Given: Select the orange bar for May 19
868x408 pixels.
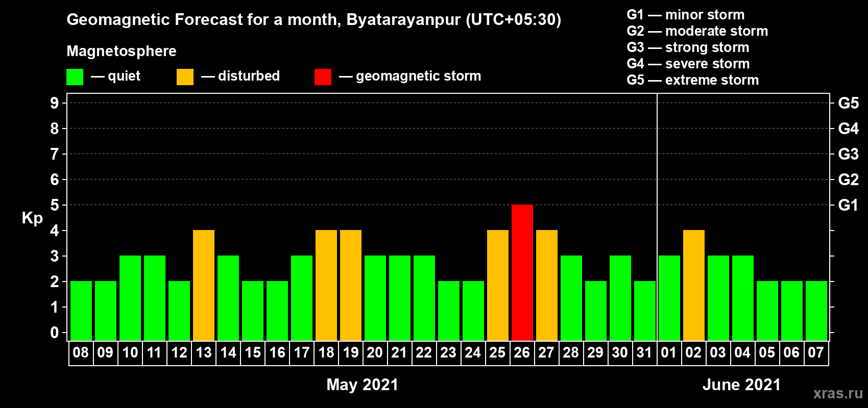Looking at the screenshot, I should click(x=351, y=285).
